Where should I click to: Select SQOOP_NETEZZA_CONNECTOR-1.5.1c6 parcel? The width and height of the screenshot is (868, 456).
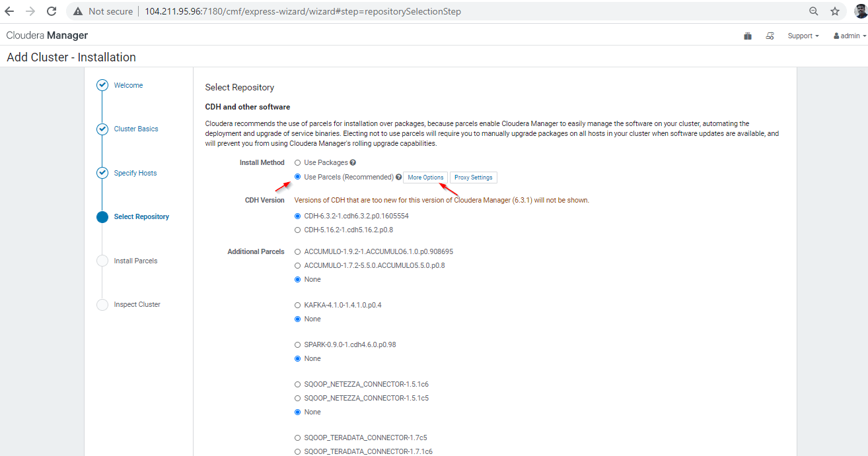point(297,384)
